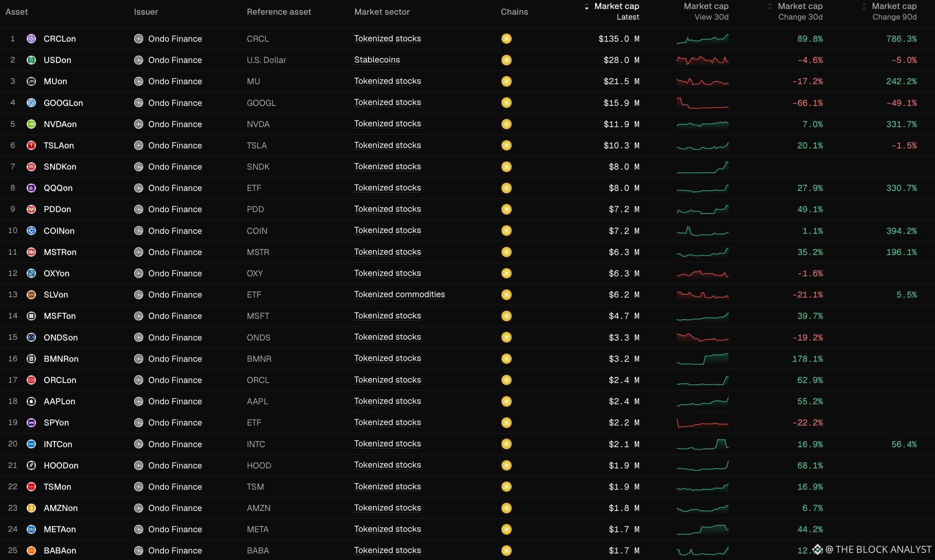The width and height of the screenshot is (935, 560).
Task: Click the 394.2% 90d change value
Action: [x=901, y=231]
